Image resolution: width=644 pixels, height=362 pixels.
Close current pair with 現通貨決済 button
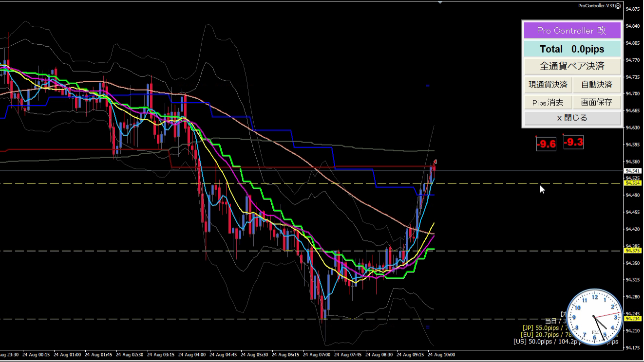[x=548, y=85]
